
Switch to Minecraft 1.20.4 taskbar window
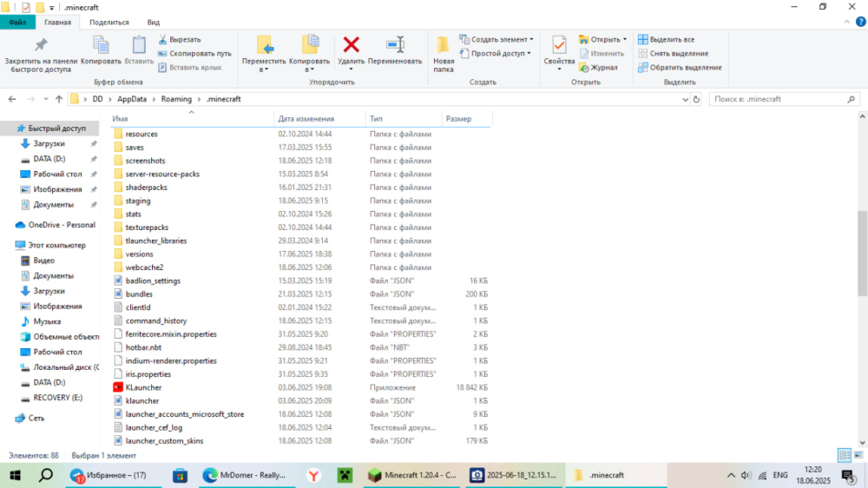pyautogui.click(x=411, y=475)
